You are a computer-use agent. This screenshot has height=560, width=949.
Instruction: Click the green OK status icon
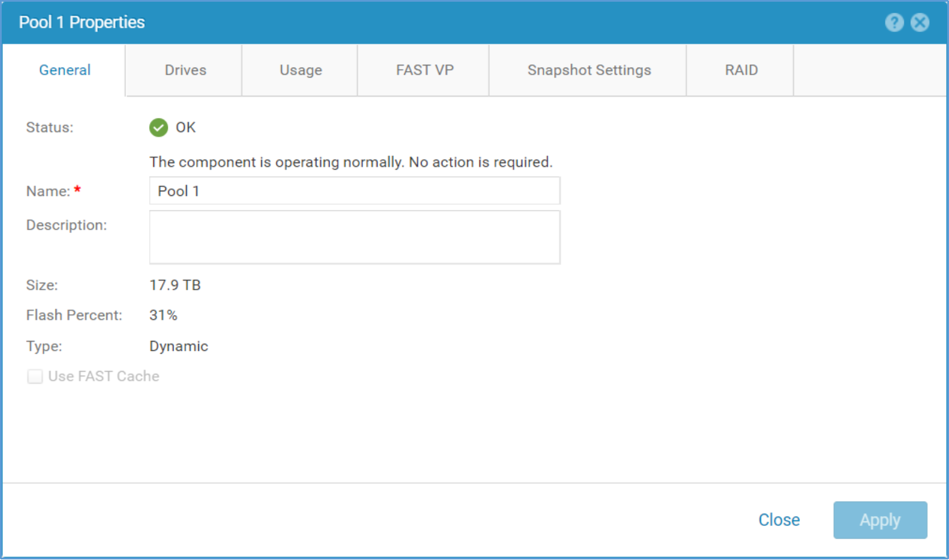(x=158, y=127)
